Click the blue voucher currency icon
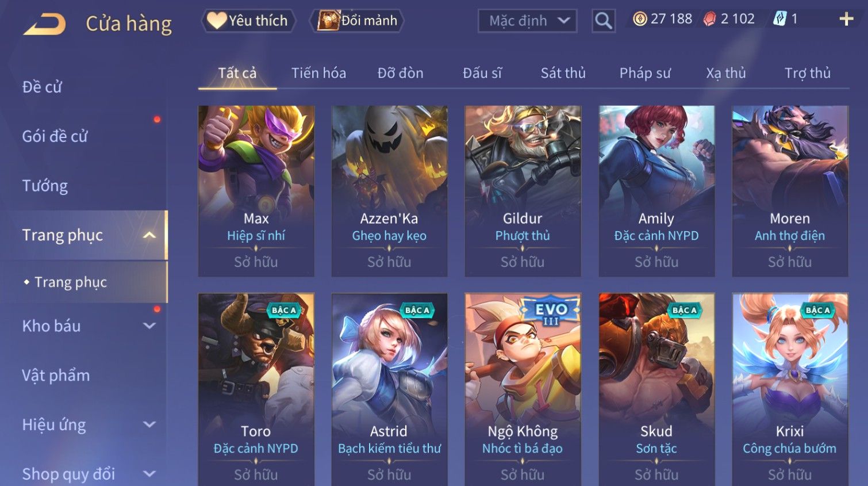This screenshot has height=486, width=868. pos(779,19)
